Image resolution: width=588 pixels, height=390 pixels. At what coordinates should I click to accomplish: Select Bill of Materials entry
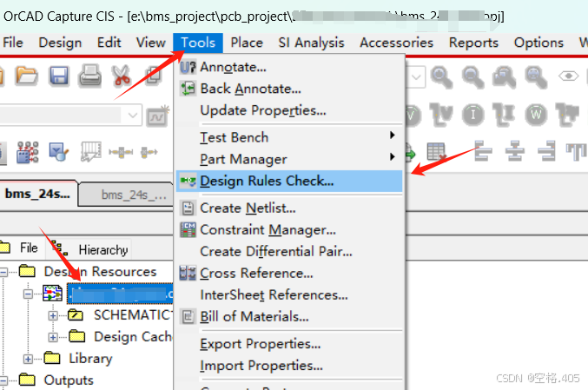(289, 317)
